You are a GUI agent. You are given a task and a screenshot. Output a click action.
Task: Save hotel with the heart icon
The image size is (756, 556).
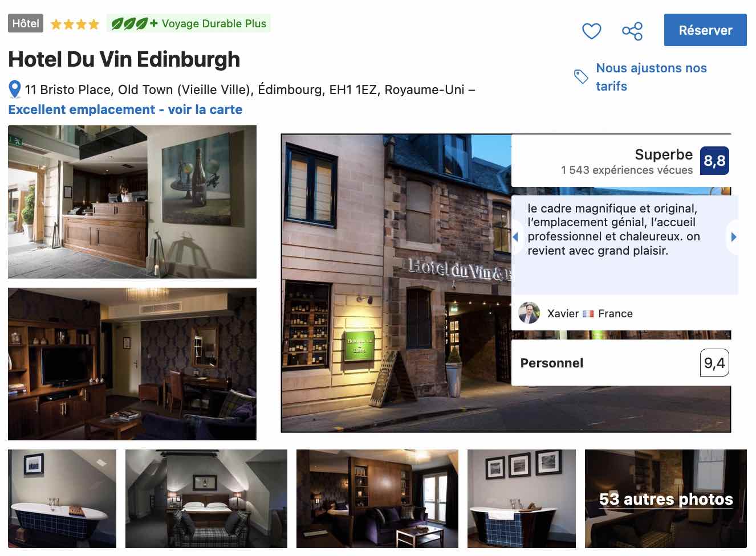(591, 31)
